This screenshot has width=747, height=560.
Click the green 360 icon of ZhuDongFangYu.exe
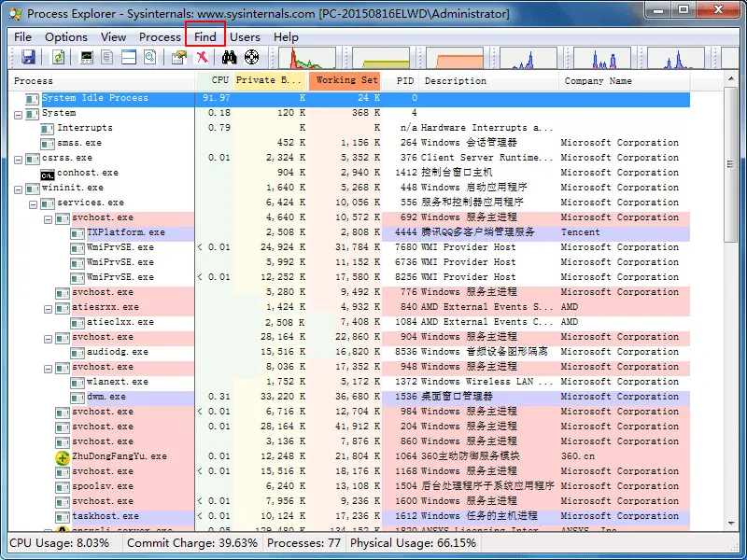(63, 457)
